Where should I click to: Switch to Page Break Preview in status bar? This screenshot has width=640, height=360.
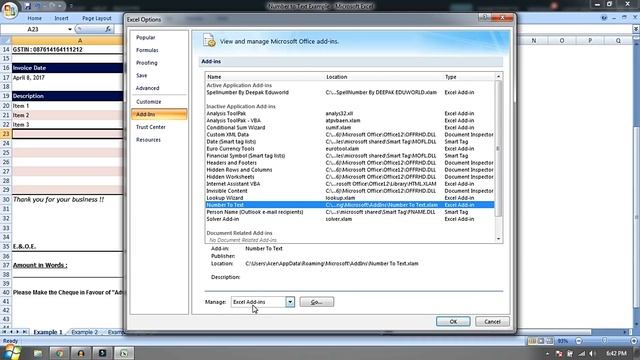click(x=550, y=341)
